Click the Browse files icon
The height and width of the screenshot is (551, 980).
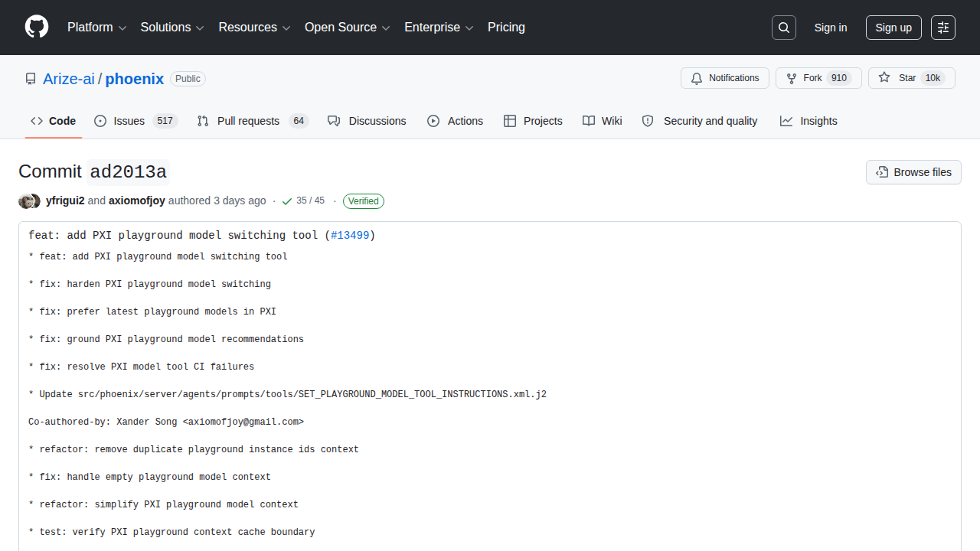click(x=882, y=172)
